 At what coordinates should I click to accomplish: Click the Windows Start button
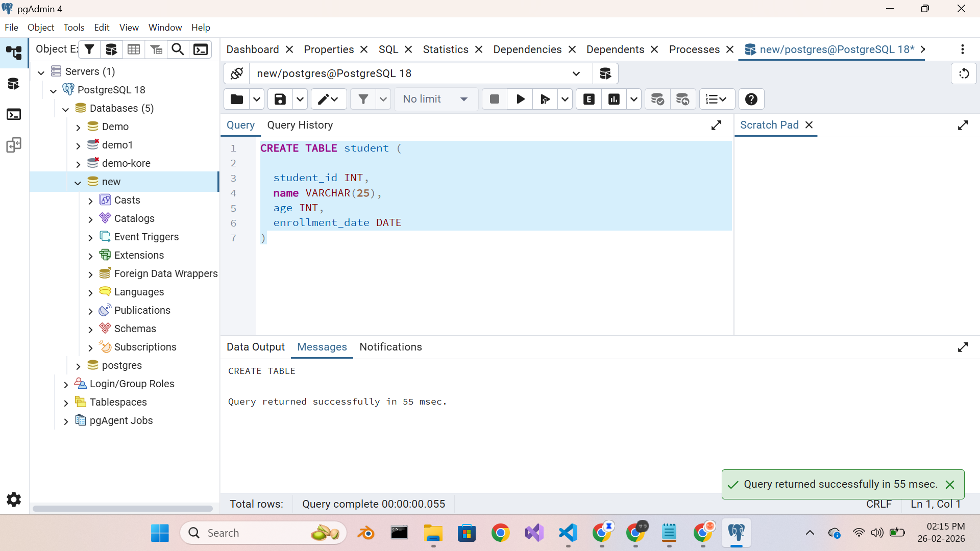coord(160,533)
